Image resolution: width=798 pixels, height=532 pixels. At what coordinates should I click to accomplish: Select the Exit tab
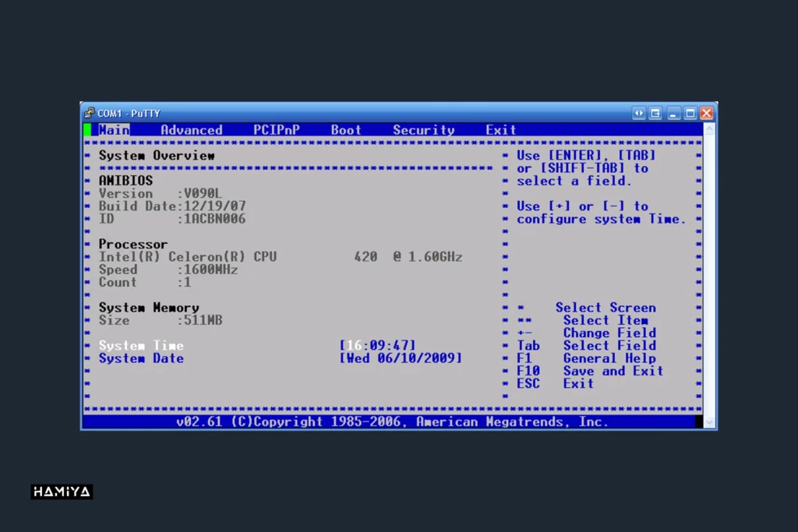click(500, 130)
